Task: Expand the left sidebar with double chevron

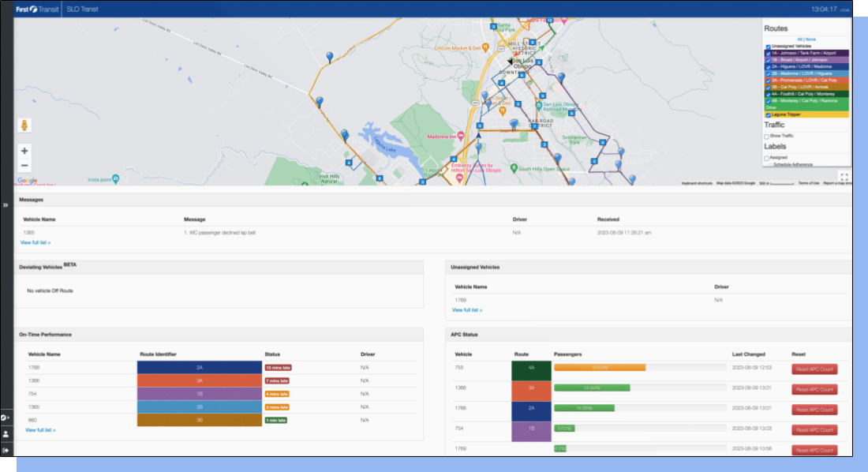Action: click(6, 205)
